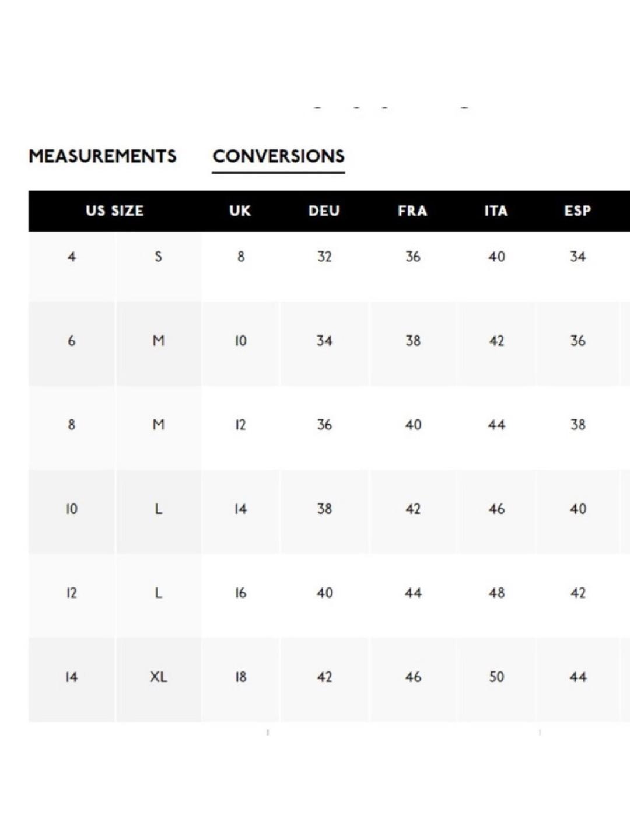Click the DEU column header
The height and width of the screenshot is (840, 630).
(x=324, y=211)
